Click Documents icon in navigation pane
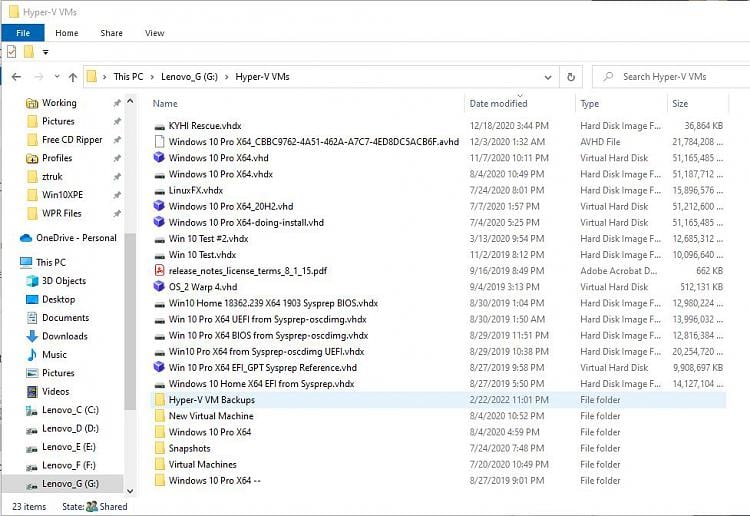The width and height of the screenshot is (750, 516). pyautogui.click(x=32, y=318)
